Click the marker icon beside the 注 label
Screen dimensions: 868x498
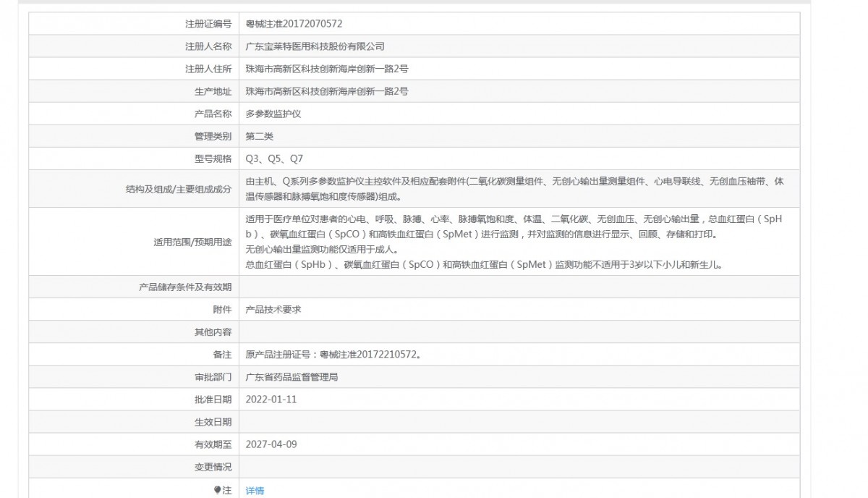[217, 490]
